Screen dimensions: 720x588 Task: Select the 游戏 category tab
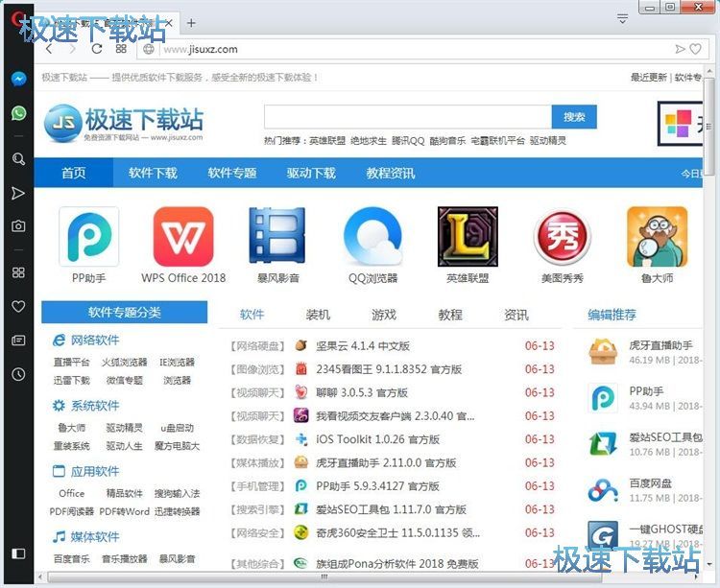click(x=384, y=315)
